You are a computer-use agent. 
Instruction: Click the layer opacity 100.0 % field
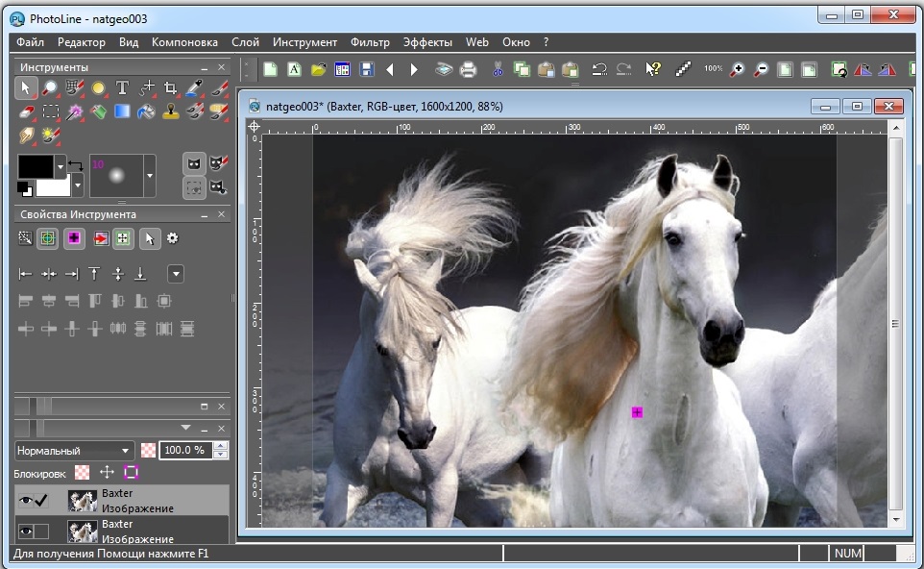[184, 450]
